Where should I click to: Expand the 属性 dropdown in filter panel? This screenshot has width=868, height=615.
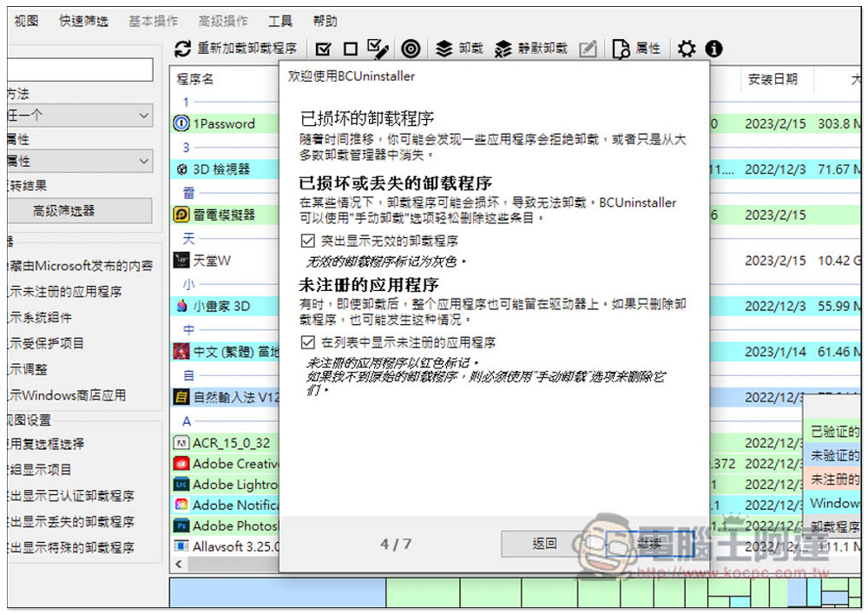click(x=80, y=162)
